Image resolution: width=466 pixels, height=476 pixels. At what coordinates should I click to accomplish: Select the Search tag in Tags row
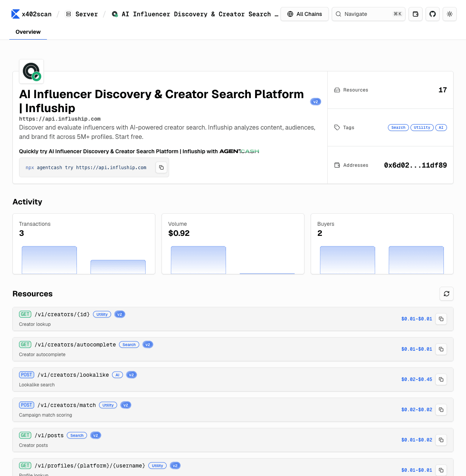click(398, 128)
